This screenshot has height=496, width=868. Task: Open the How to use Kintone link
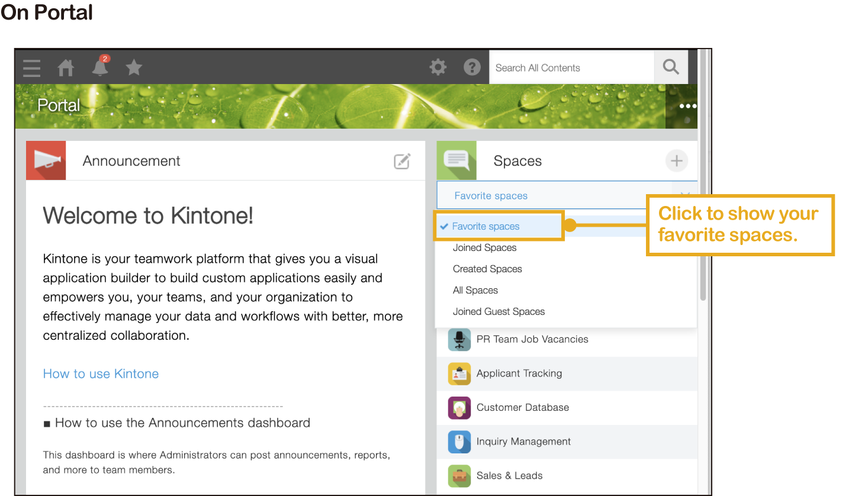(x=101, y=373)
